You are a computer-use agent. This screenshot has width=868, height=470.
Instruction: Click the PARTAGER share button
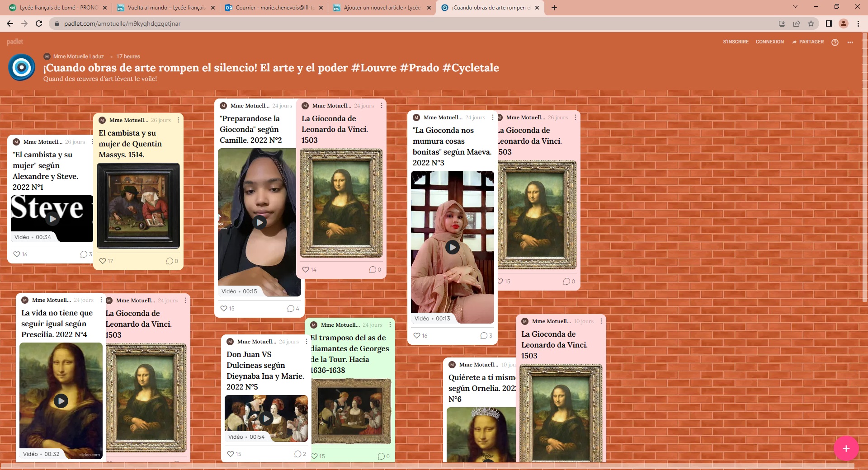[x=808, y=42]
